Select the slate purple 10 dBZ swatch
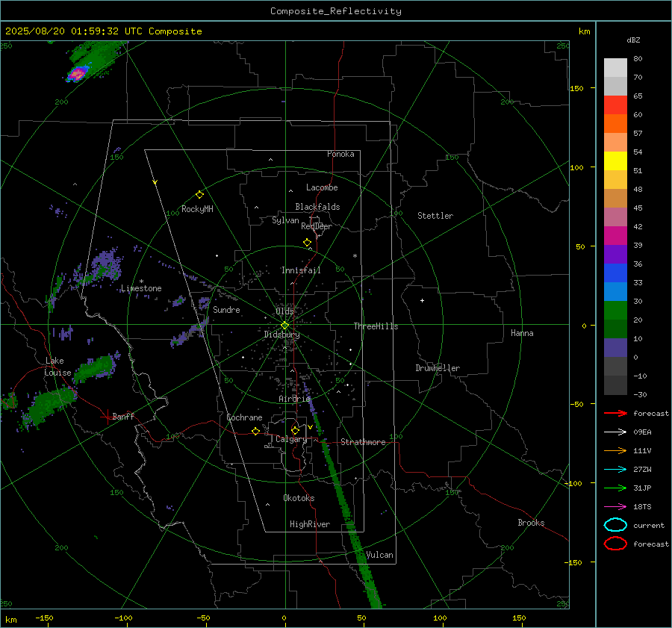This screenshot has height=628, width=672. coord(615,348)
